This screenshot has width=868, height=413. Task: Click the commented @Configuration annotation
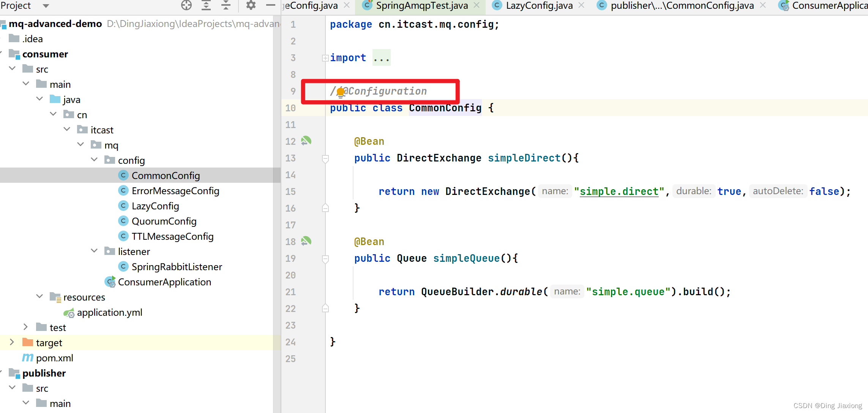[378, 91]
